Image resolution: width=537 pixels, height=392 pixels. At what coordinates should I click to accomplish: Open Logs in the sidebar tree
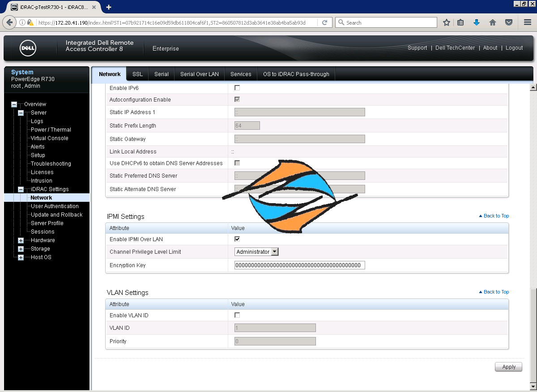pos(37,121)
